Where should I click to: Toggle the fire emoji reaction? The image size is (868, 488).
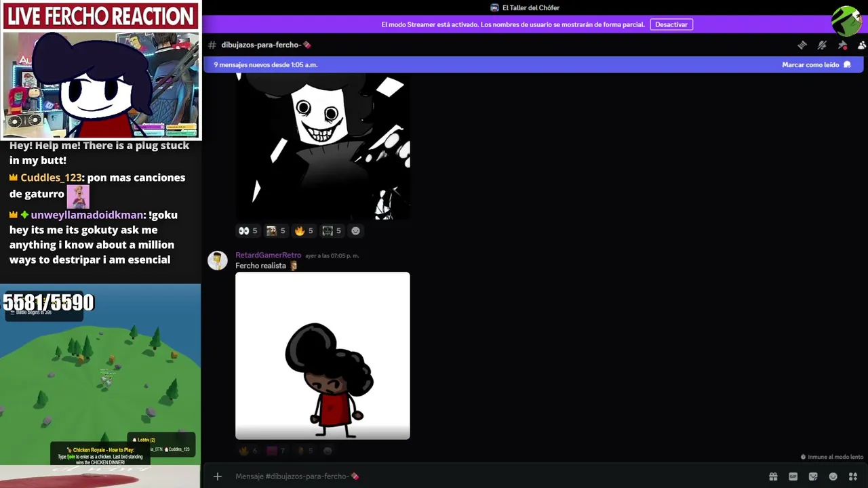click(303, 231)
